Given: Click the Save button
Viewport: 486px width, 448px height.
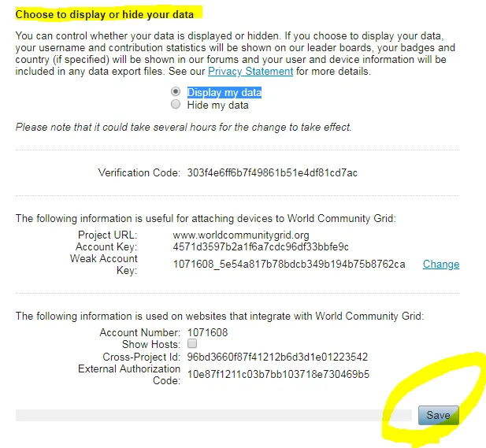Looking at the screenshot, I should point(438,415).
